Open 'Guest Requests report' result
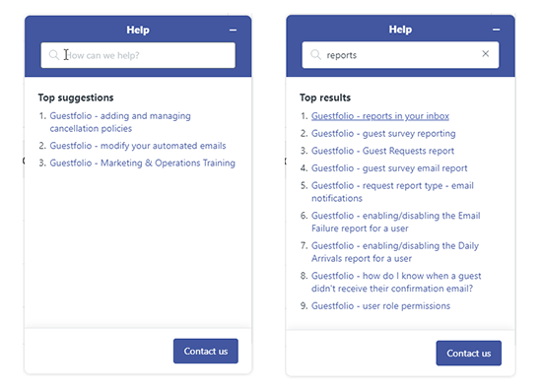This screenshot has width=542, height=392. 382,151
